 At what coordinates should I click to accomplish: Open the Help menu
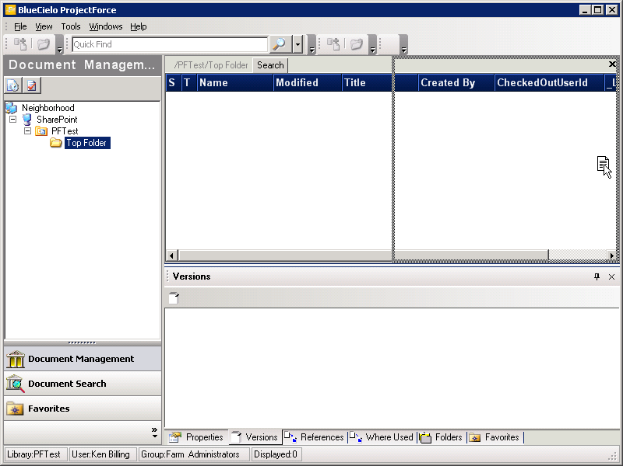click(138, 27)
